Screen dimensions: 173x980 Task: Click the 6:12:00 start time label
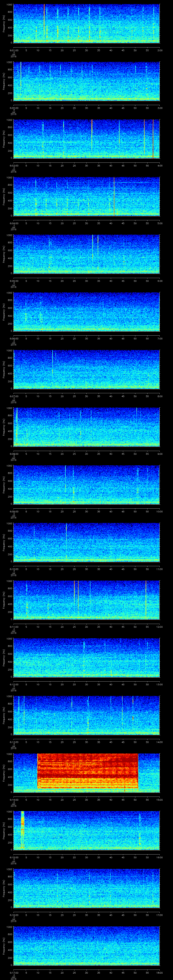(x=14, y=684)
